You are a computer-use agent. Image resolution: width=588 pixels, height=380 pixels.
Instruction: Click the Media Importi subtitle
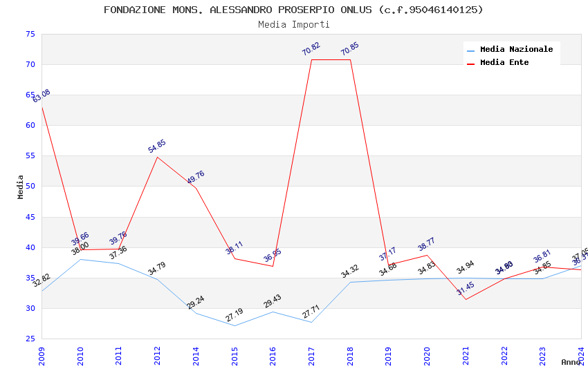293,24
